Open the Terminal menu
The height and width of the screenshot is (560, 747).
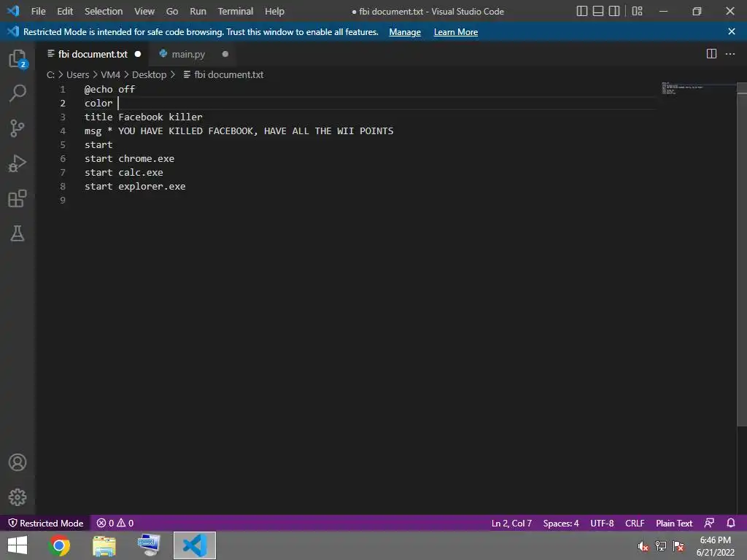(x=236, y=11)
